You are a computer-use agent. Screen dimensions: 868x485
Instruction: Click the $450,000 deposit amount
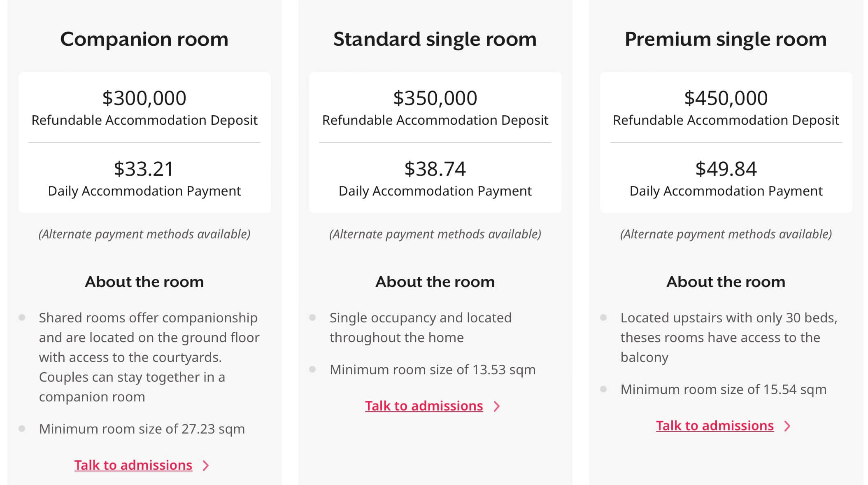point(726,98)
